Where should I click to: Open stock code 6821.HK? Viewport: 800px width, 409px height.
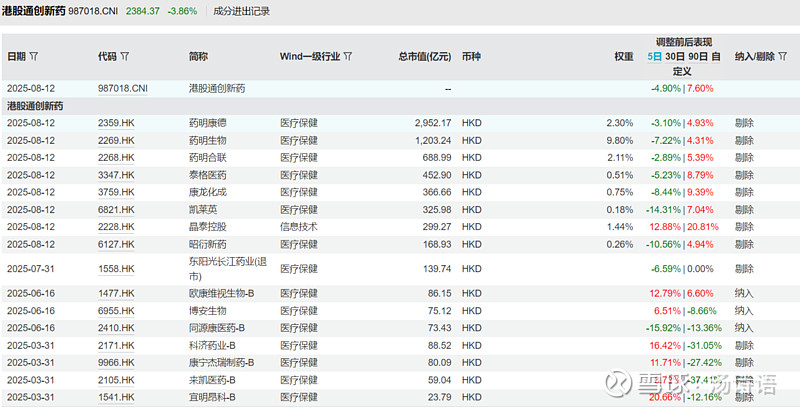(x=116, y=210)
